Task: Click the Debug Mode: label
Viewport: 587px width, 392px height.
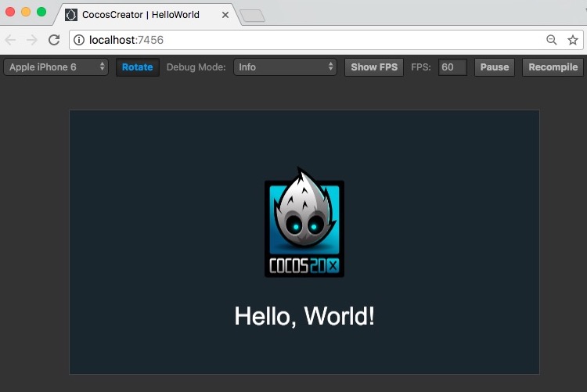Action: (196, 67)
